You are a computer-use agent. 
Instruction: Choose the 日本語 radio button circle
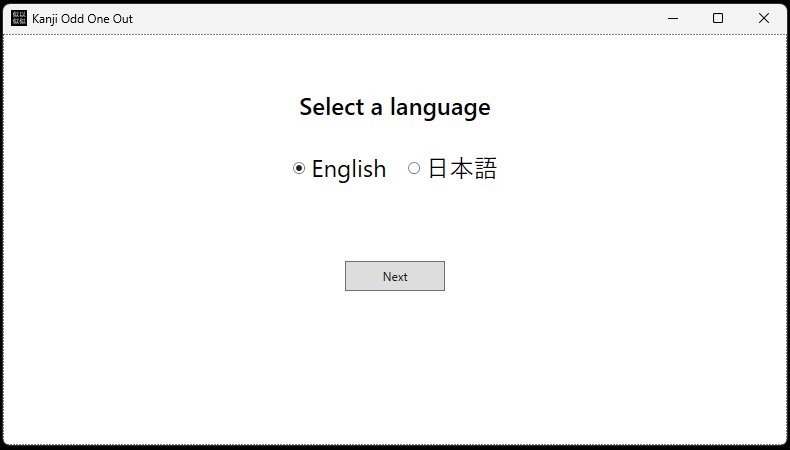click(414, 168)
